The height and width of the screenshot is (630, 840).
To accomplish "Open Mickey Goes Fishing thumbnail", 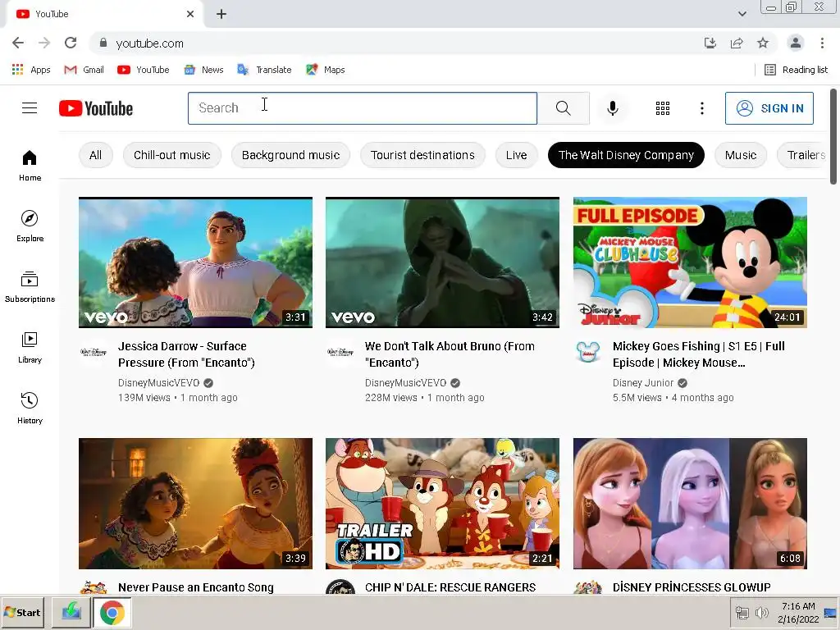I will point(690,262).
